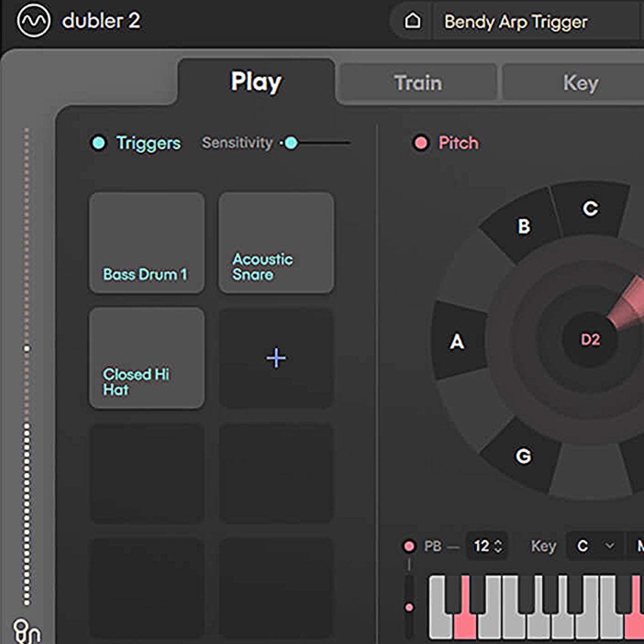Click note G on the pitch wheel

point(523,456)
